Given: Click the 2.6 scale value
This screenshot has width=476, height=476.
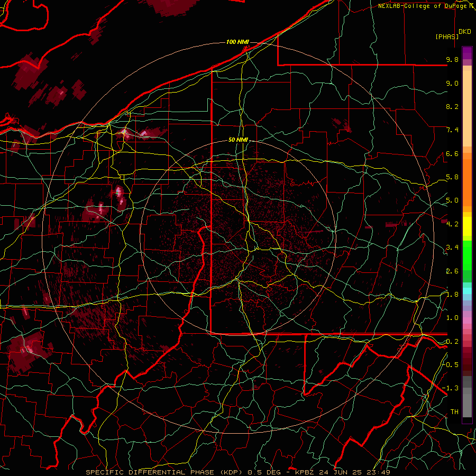Looking at the screenshot, I should (452, 271).
